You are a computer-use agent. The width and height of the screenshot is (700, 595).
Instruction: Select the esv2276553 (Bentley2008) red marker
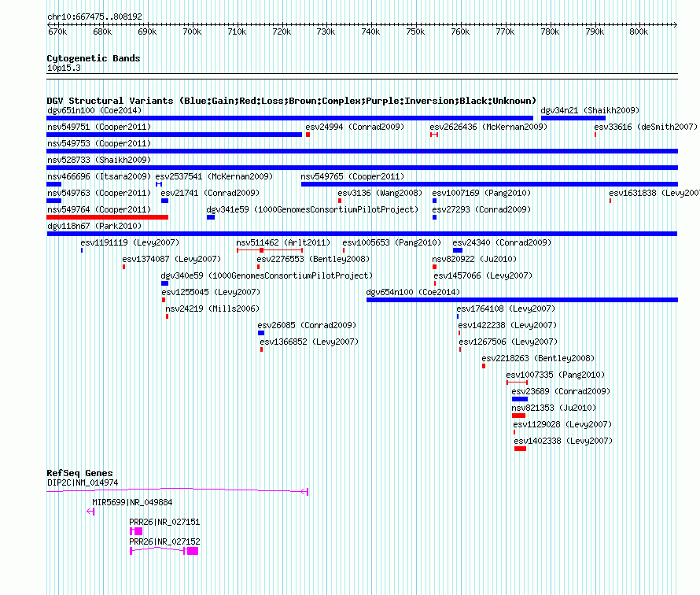pyautogui.click(x=259, y=267)
